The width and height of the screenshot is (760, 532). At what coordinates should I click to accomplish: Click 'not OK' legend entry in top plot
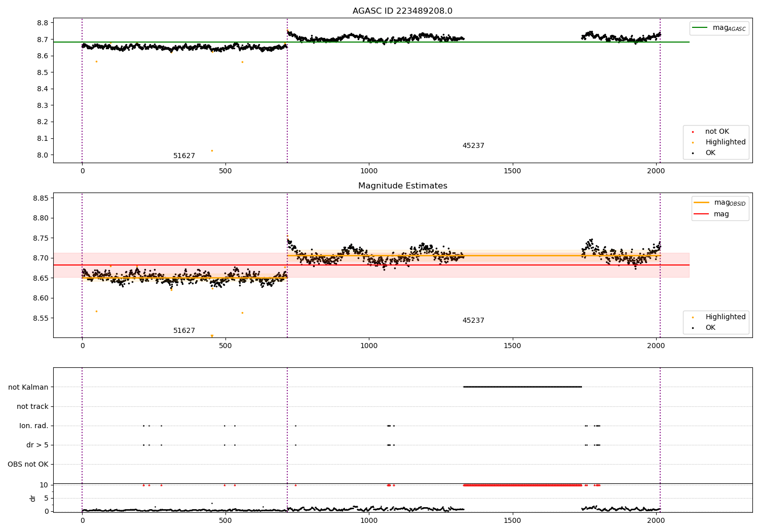(x=717, y=132)
